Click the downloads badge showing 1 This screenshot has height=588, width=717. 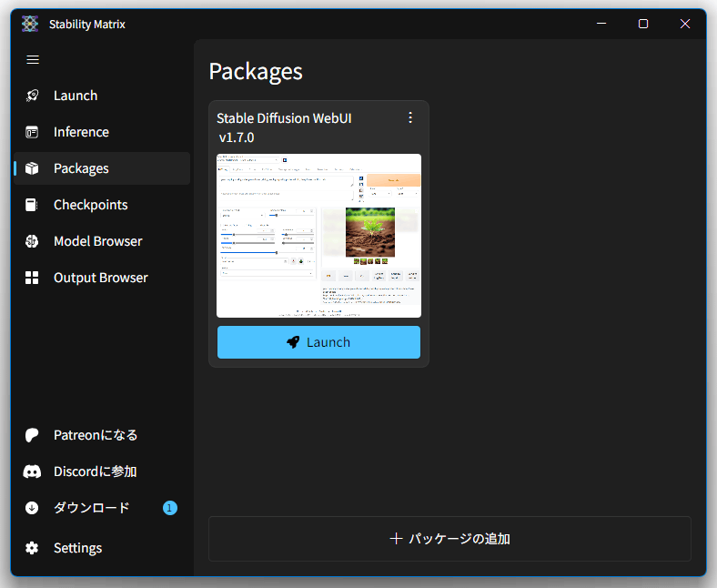coord(169,508)
